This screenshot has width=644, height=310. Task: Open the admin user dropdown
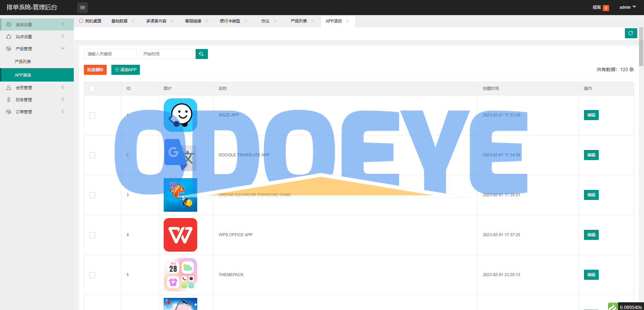(x=628, y=7)
